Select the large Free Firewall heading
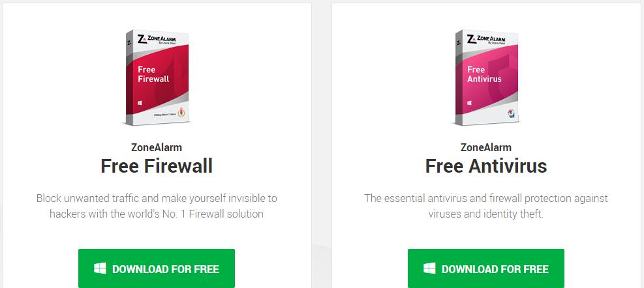Viewport: 644px width, 288px height. (157, 166)
